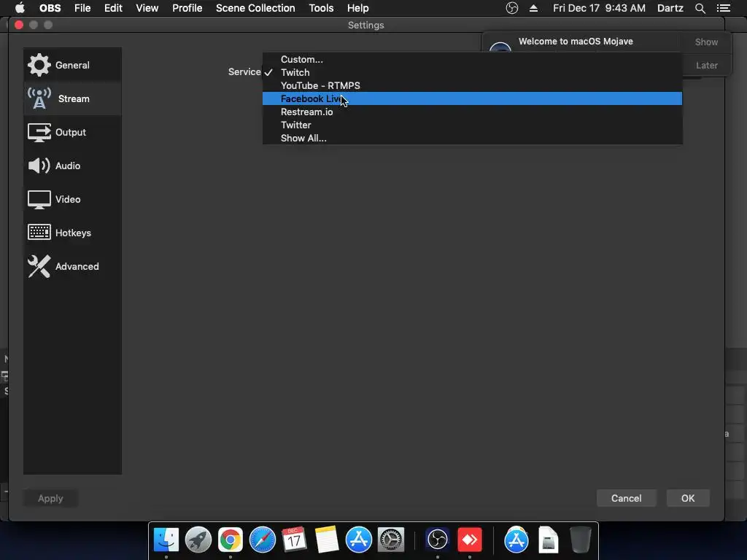The image size is (747, 560).
Task: Open the disk image file icon in Dock
Action: [549, 540]
